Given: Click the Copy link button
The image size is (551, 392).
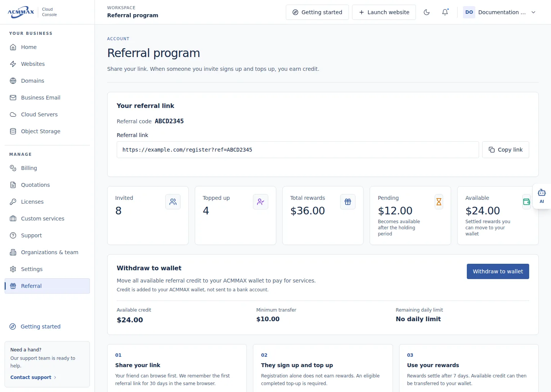Looking at the screenshot, I should (505, 150).
